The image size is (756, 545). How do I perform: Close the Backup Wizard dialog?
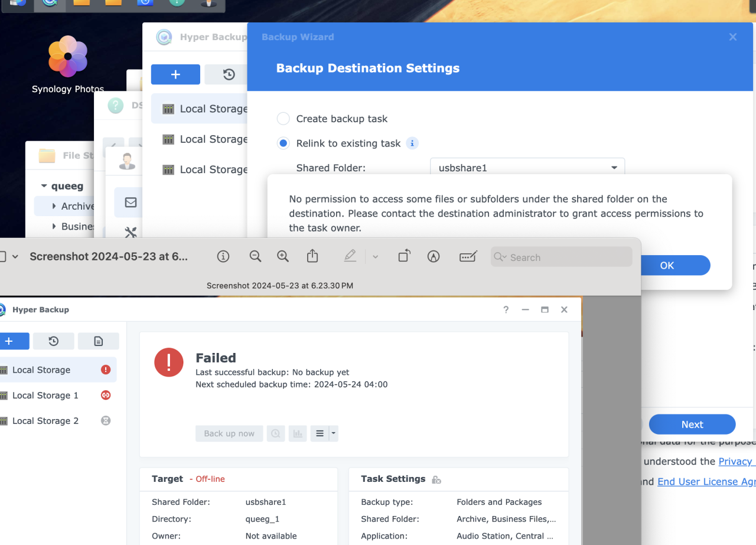point(733,37)
